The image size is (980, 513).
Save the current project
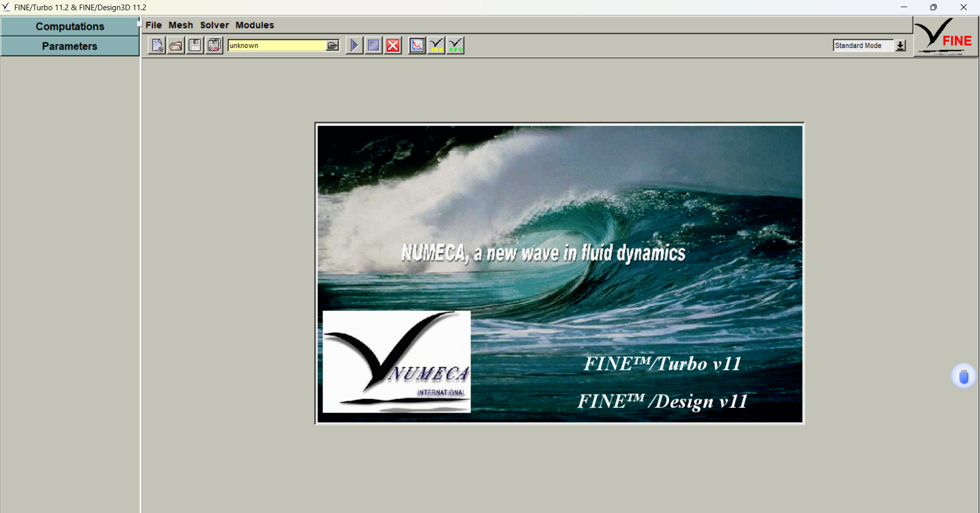(195, 45)
